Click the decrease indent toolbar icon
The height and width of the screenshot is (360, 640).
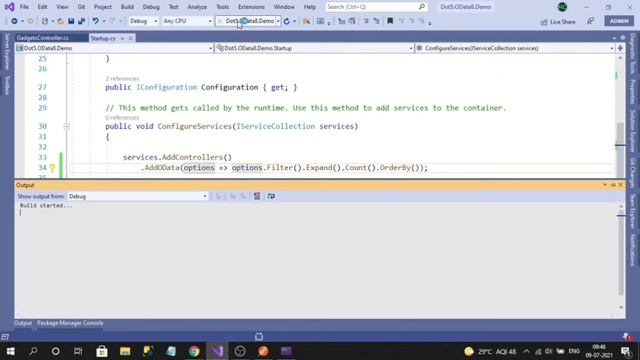pyautogui.click(x=342, y=21)
